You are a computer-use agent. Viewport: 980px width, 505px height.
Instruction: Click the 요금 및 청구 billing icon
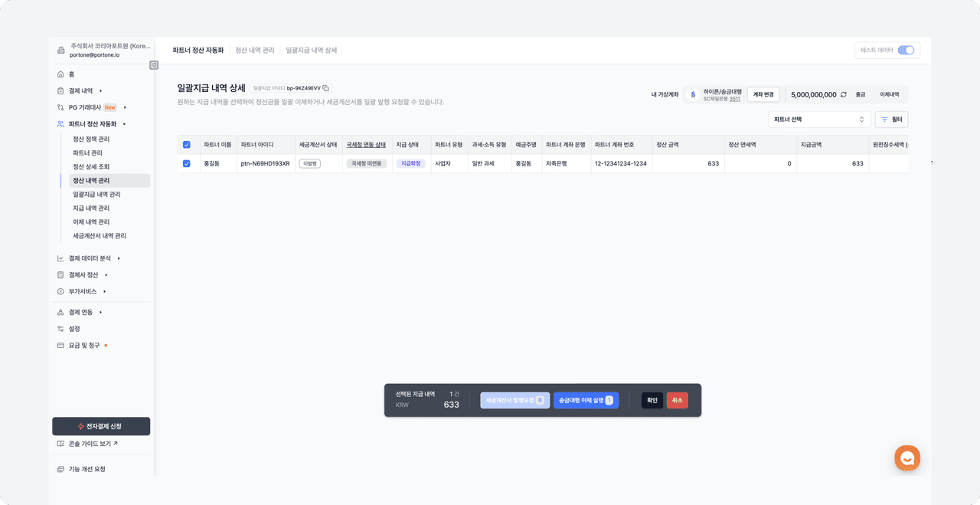(60, 346)
